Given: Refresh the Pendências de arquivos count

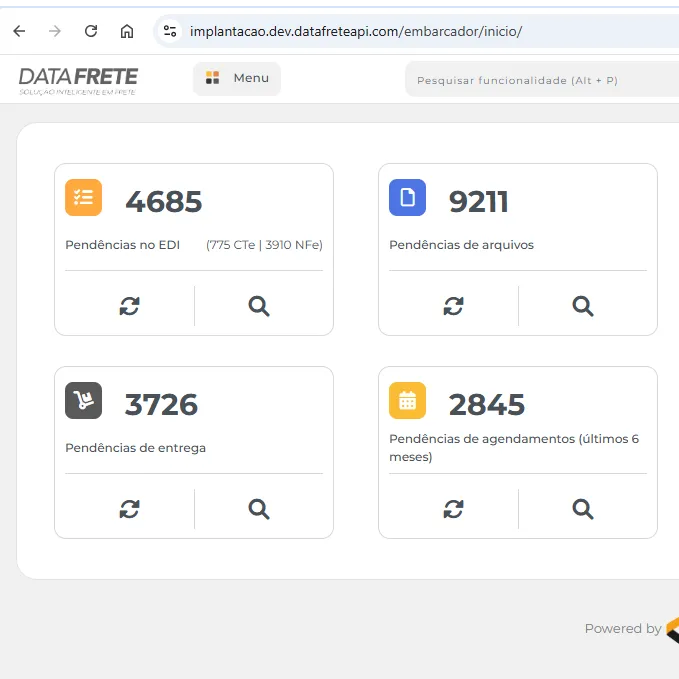Looking at the screenshot, I should pos(453,306).
